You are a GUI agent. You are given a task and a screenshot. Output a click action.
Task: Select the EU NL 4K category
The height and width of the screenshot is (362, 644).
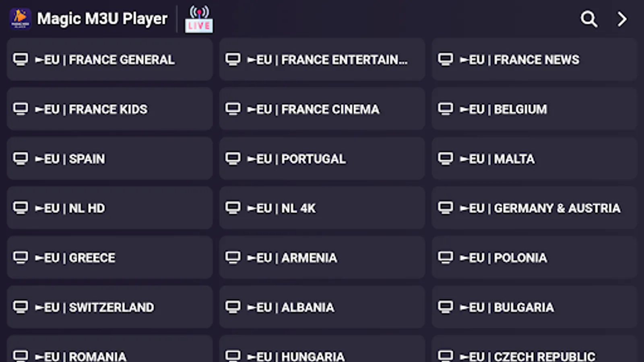click(322, 208)
